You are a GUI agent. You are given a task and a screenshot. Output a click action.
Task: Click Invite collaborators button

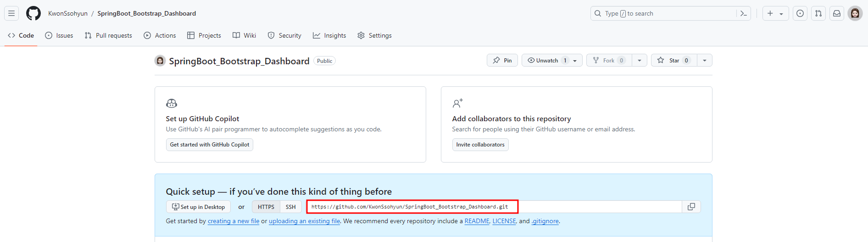[x=480, y=145]
